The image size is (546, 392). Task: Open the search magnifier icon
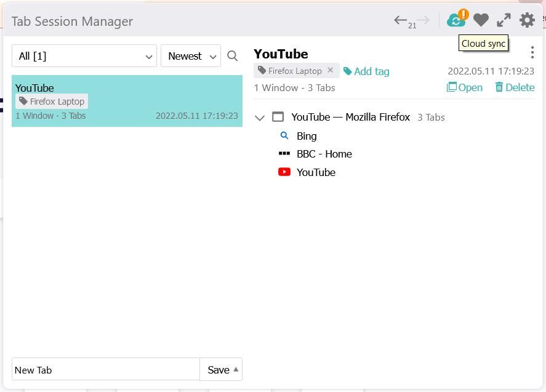pyautogui.click(x=233, y=55)
